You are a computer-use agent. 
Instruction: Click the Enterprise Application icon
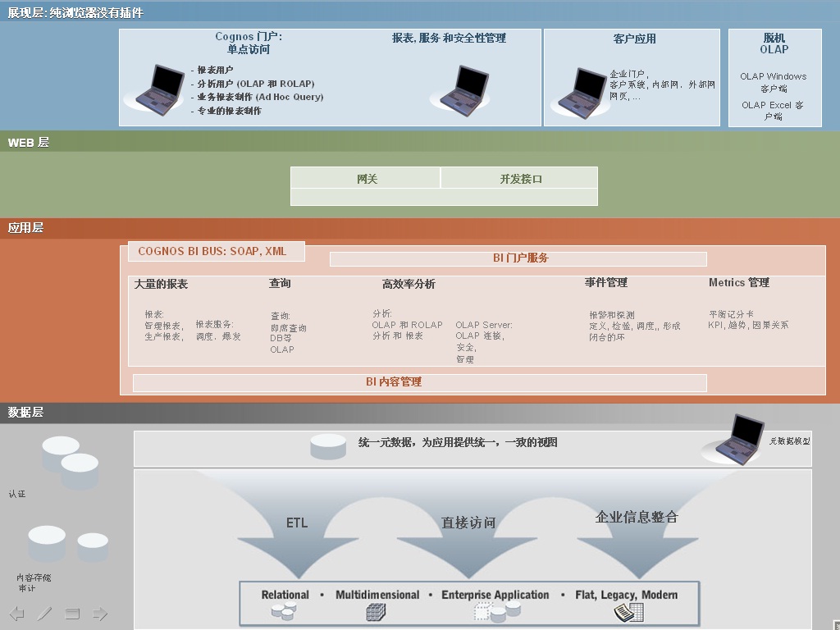[498, 611]
